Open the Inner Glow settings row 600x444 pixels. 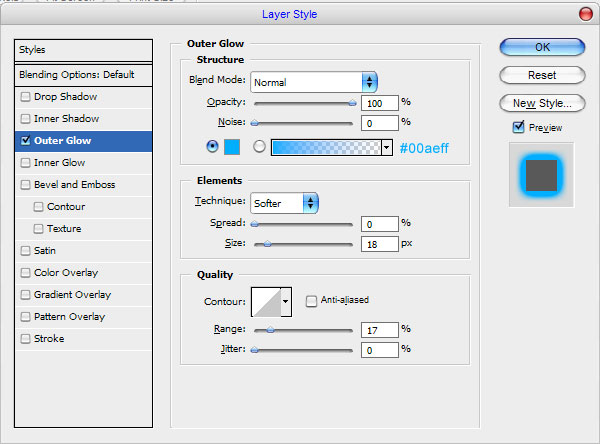(x=83, y=163)
